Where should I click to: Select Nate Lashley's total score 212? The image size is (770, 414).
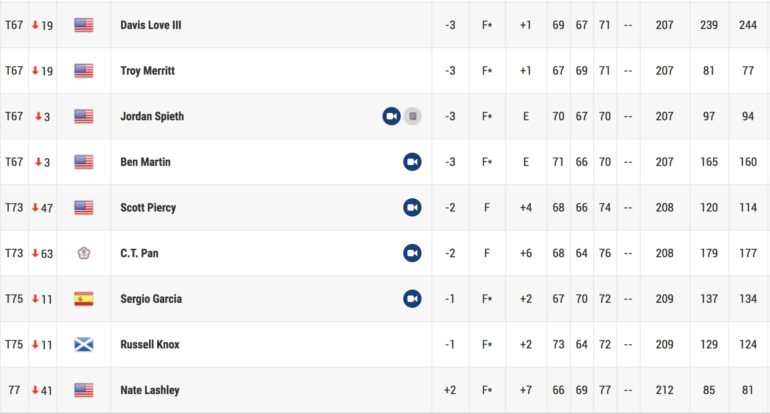[x=664, y=390]
